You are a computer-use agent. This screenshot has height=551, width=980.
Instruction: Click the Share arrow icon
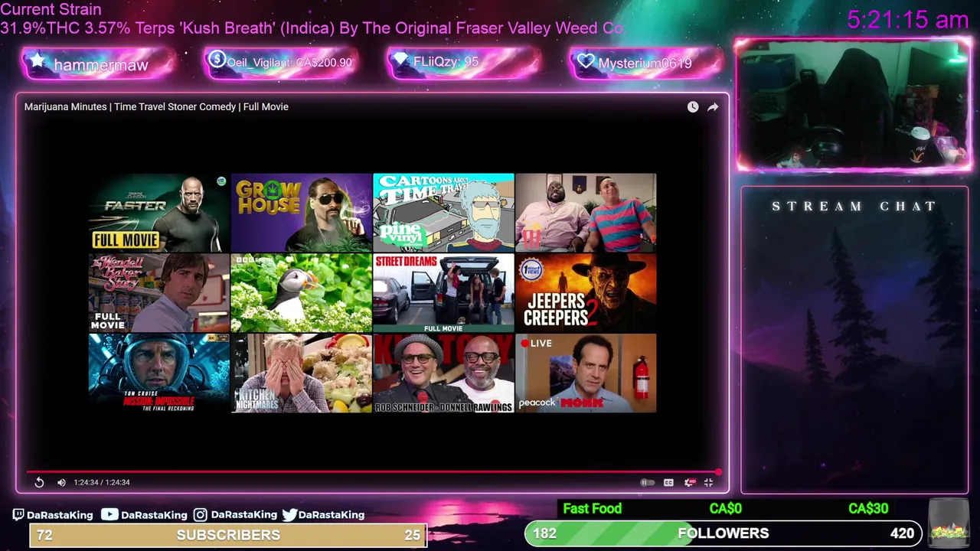pyautogui.click(x=713, y=107)
